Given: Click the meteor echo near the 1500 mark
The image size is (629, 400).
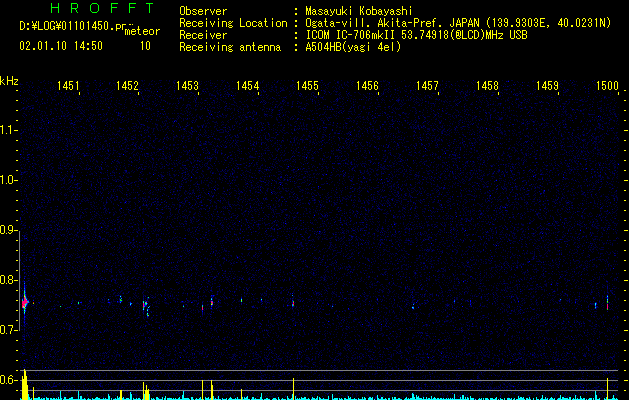Looking at the screenshot, I should pos(607,303).
